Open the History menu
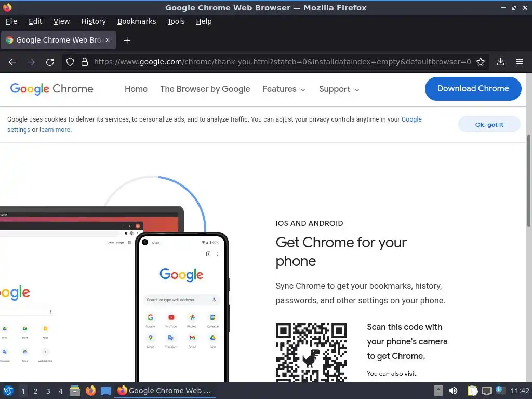532x399 pixels. click(x=94, y=21)
